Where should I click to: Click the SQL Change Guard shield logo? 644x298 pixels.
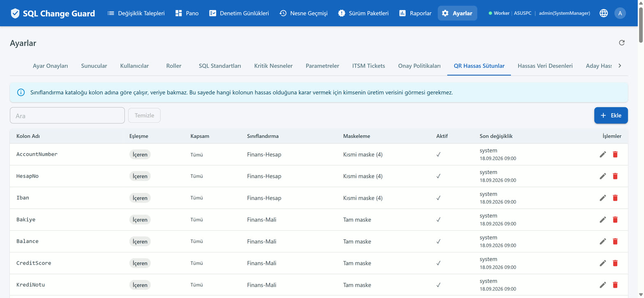(15, 13)
